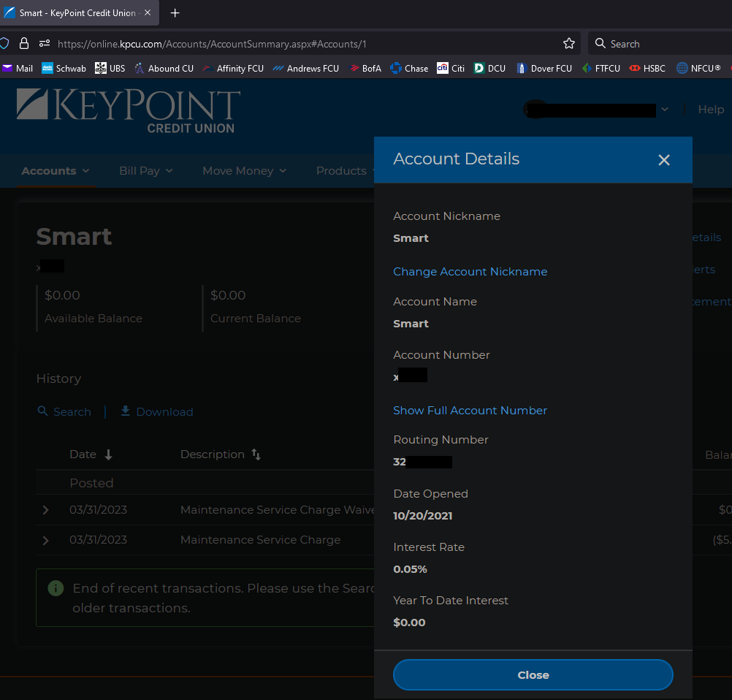
Task: Click the Download transactions icon
Action: 125,411
